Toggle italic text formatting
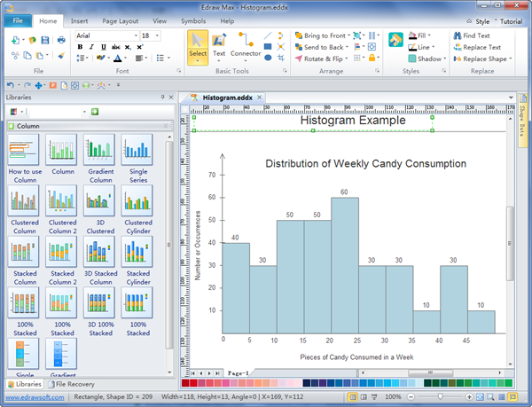 tap(91, 47)
